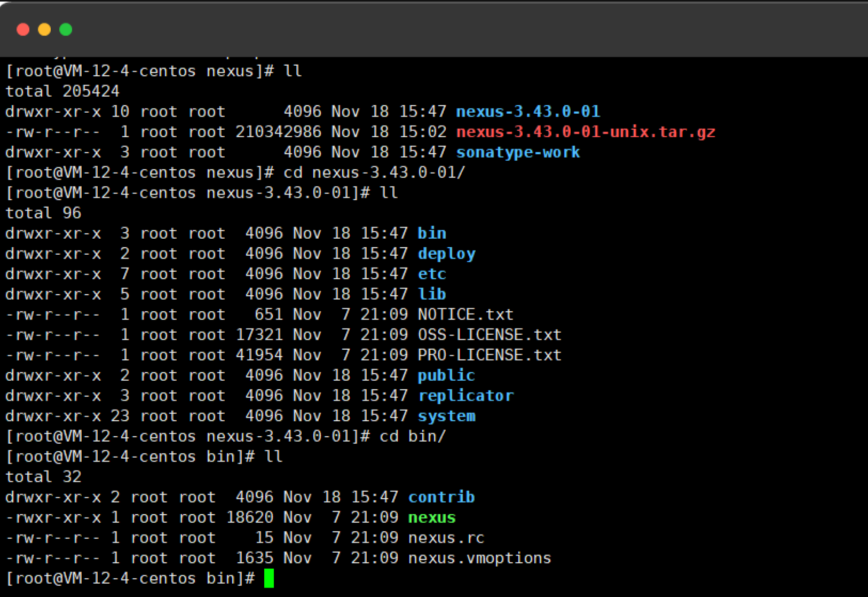This screenshot has width=868, height=597.
Task: Click the yellow minimize window button
Action: pos(44,29)
